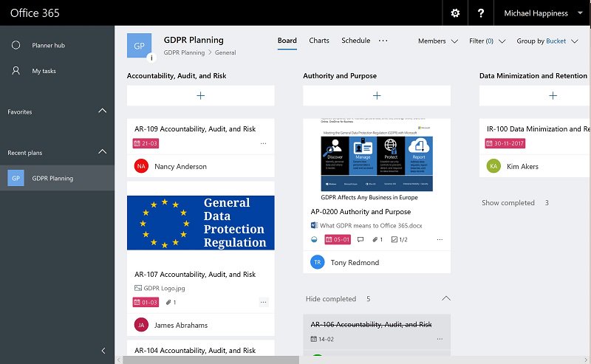The width and height of the screenshot is (591, 364).
Task: Expand Show completed 3 tasks
Action: tap(515, 203)
